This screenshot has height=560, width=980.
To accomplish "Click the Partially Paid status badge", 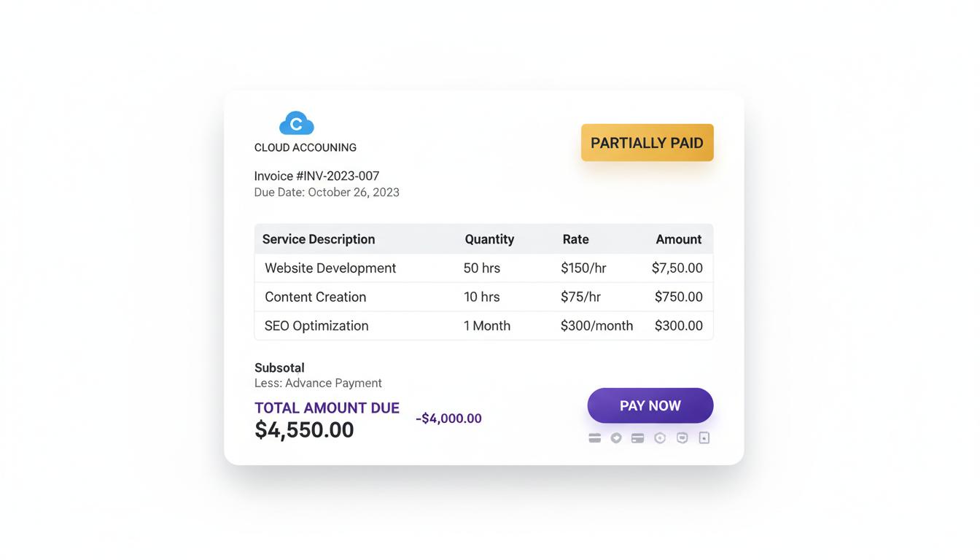I will tap(647, 143).
